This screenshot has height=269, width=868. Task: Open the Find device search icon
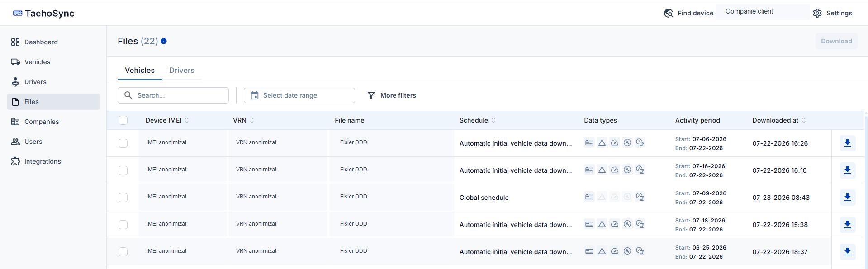[x=669, y=13]
